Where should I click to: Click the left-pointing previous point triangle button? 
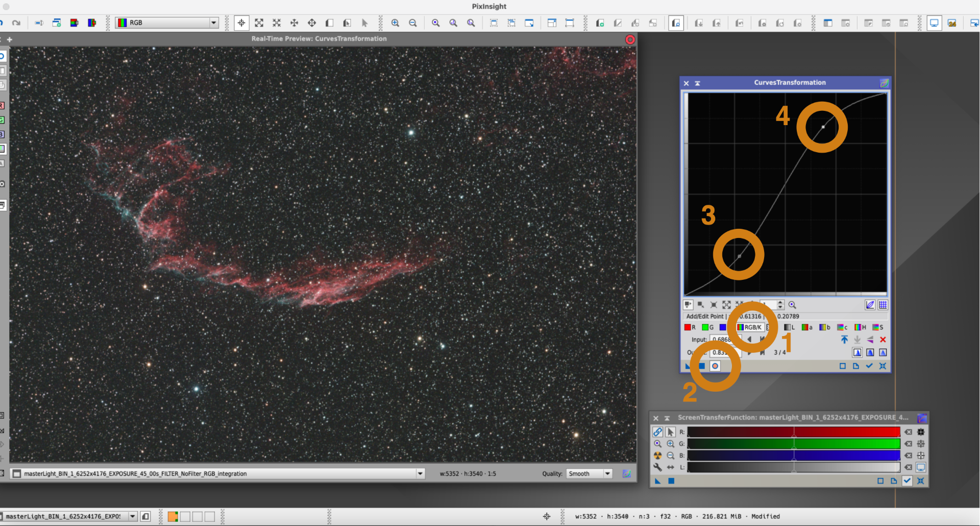[749, 340]
